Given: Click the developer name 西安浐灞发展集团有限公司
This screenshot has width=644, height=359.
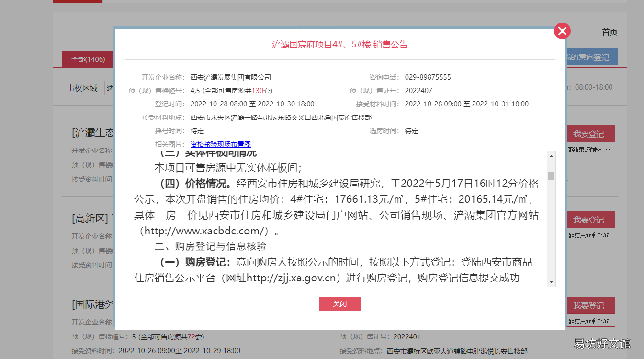Looking at the screenshot, I should pos(231,77).
